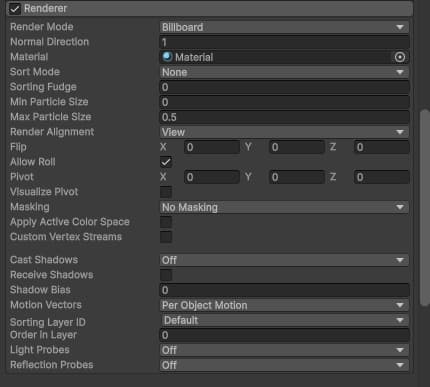430x387 pixels.
Task: Open the Sorting Layer ID Default dropdown
Action: point(284,320)
